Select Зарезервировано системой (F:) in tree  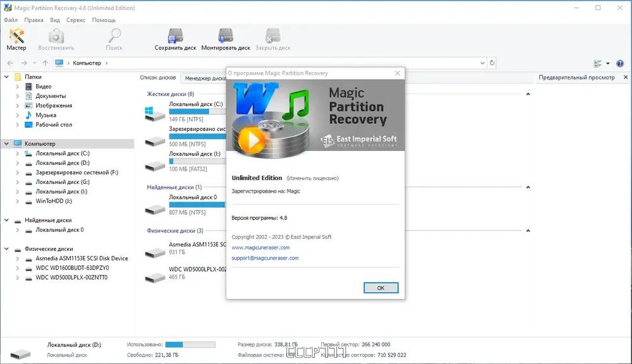coord(77,172)
